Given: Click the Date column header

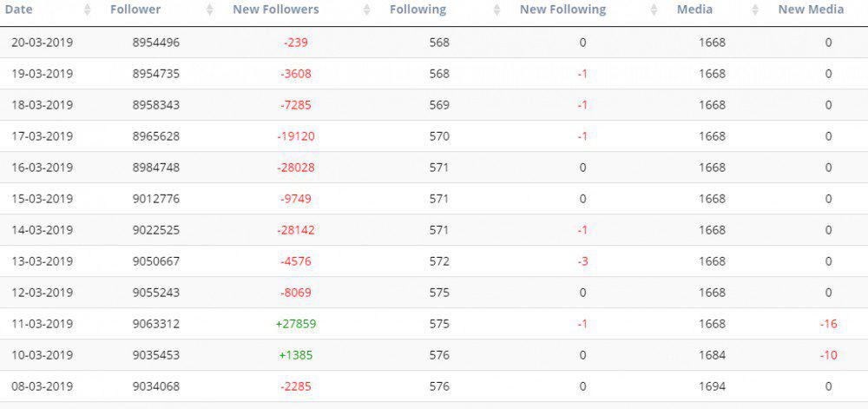Looking at the screenshot, I should (19, 10).
